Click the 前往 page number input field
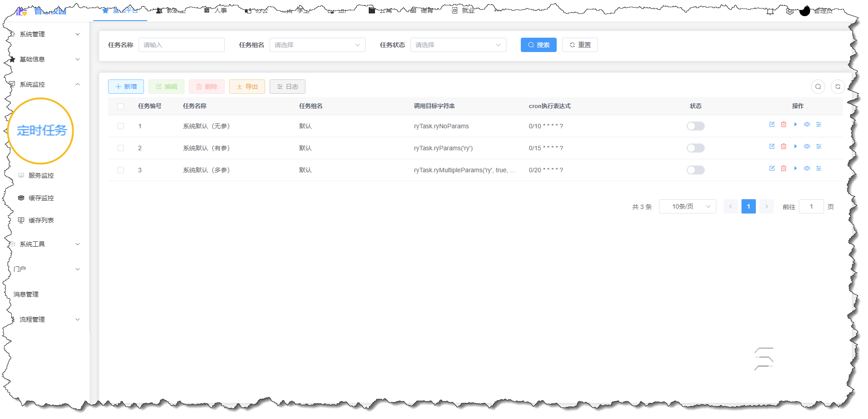The width and height of the screenshot is (868, 419). pyautogui.click(x=811, y=206)
